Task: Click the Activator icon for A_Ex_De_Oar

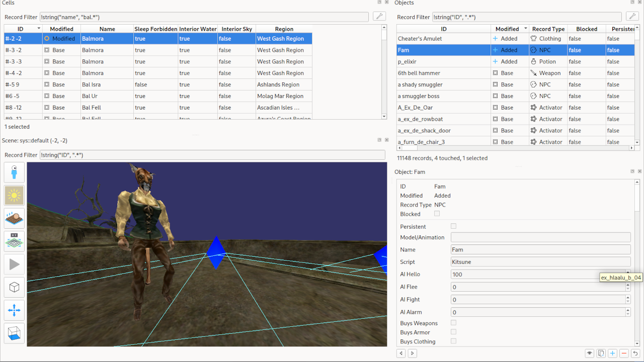Action: [x=534, y=107]
